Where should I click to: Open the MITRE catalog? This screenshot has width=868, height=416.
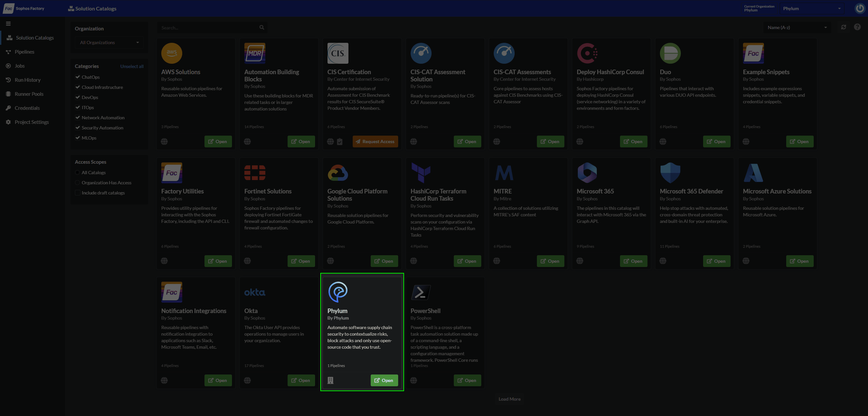click(550, 261)
